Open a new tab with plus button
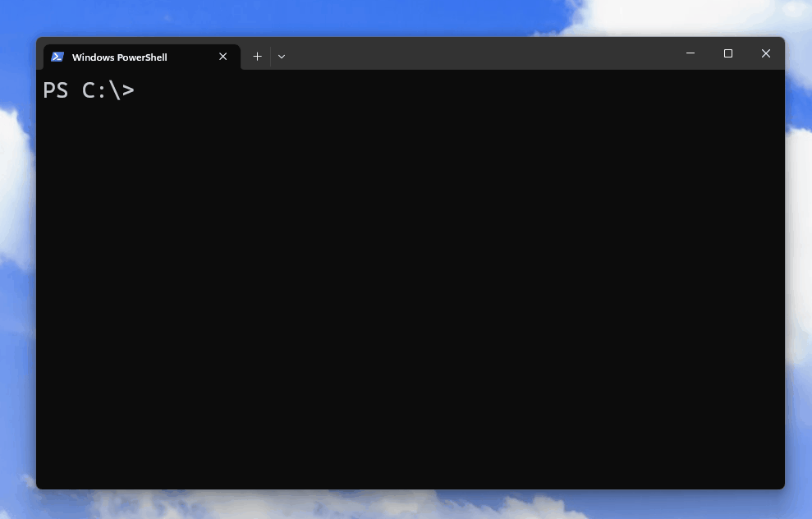Viewport: 812px width, 519px height. pyautogui.click(x=257, y=57)
